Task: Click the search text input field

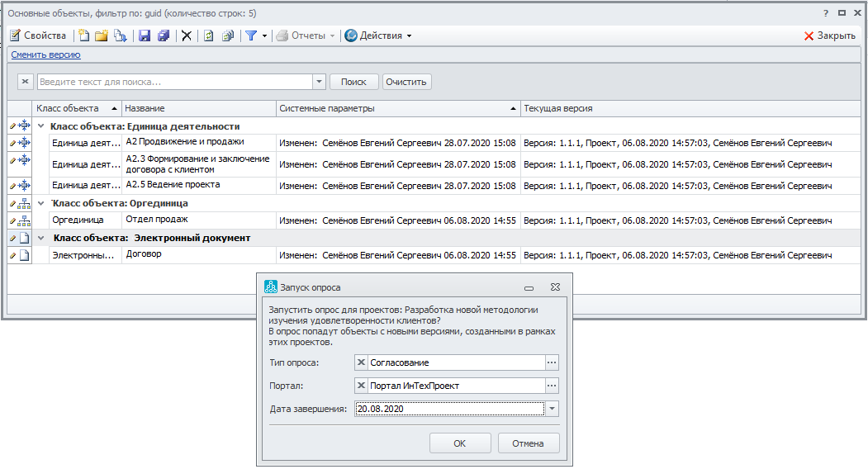Action: click(x=173, y=82)
